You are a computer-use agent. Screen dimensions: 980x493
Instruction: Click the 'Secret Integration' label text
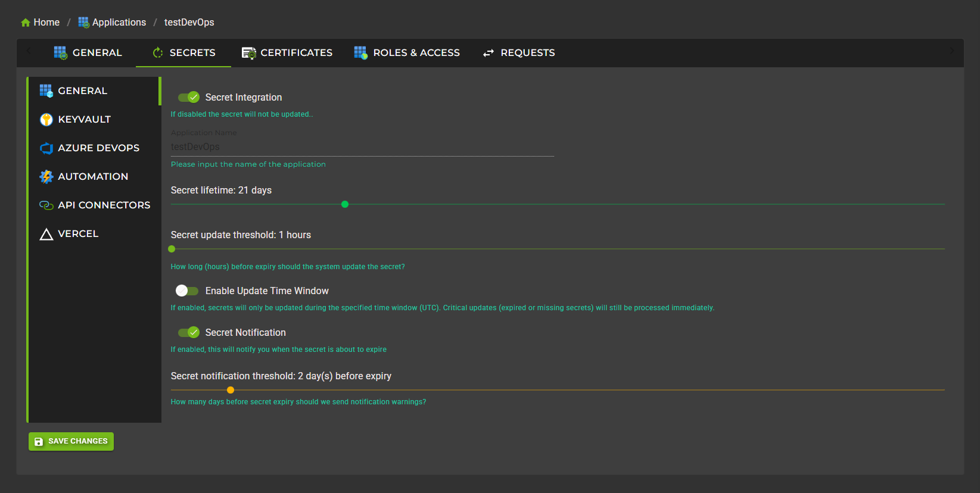pyautogui.click(x=244, y=97)
